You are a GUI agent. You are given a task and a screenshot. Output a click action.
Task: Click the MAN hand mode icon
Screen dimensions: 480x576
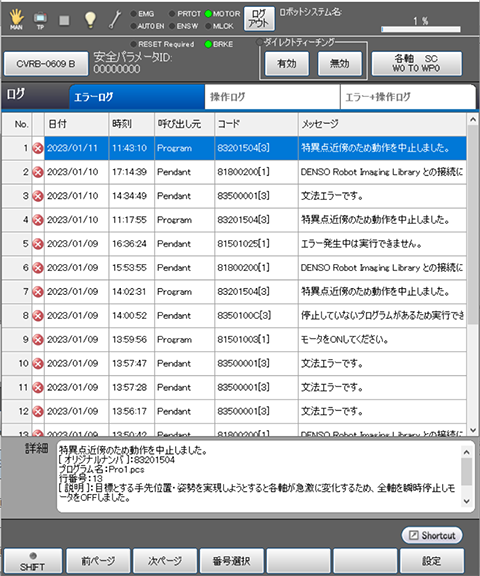coord(16,19)
